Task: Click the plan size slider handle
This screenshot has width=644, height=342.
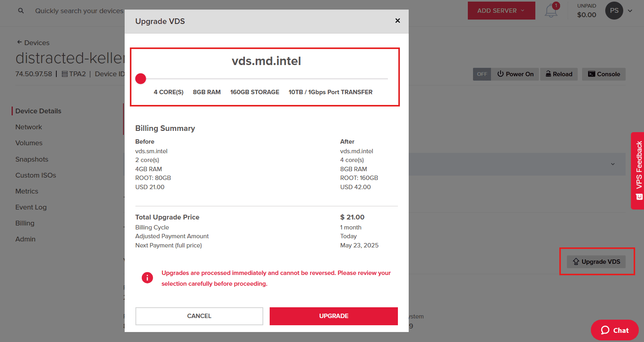Action: (141, 79)
